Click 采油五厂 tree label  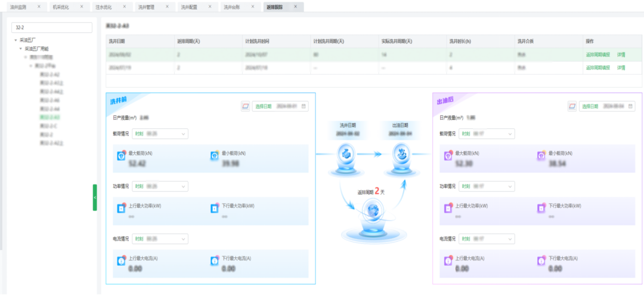tap(27, 41)
